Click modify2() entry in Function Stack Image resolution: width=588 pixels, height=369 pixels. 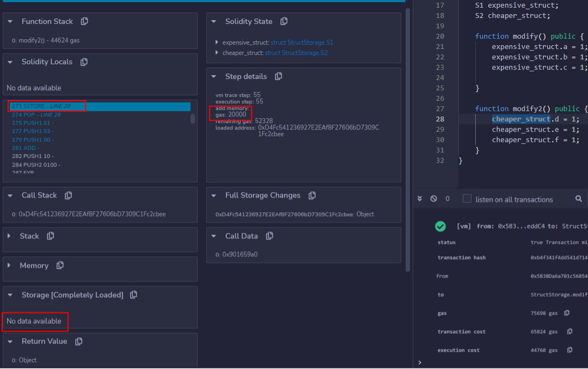coord(46,40)
